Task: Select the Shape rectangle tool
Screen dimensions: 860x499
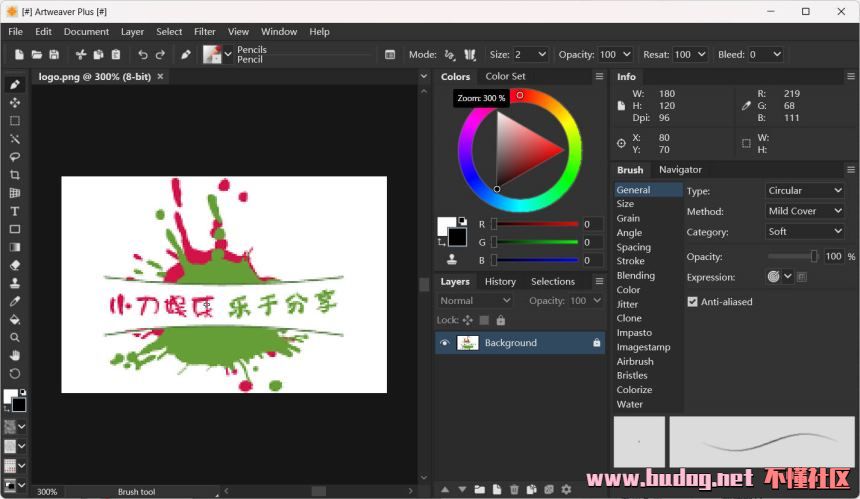Action: (x=15, y=229)
